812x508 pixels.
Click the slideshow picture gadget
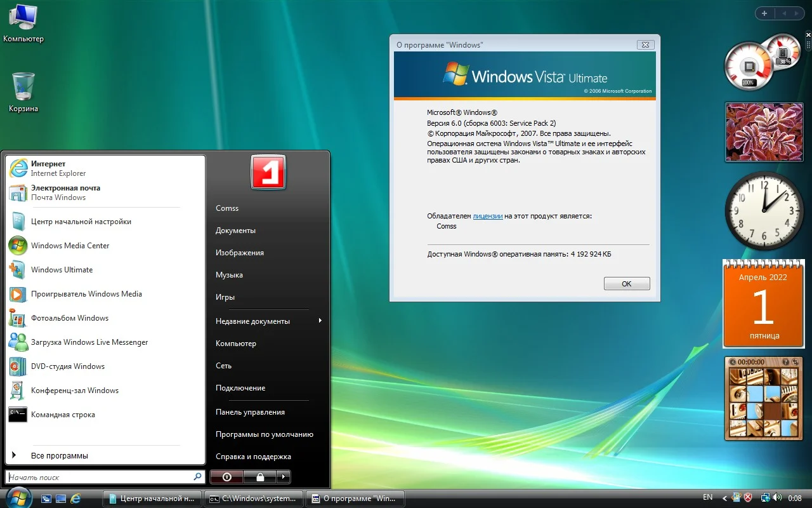[764, 131]
